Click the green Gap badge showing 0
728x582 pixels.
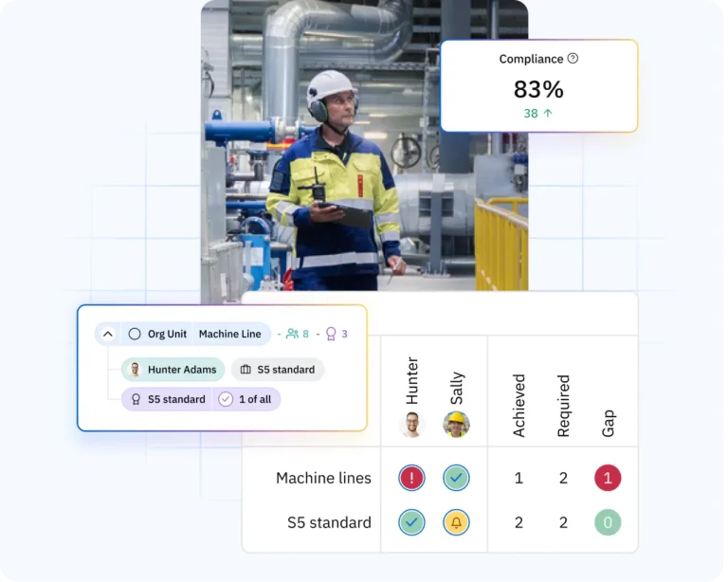click(x=608, y=522)
